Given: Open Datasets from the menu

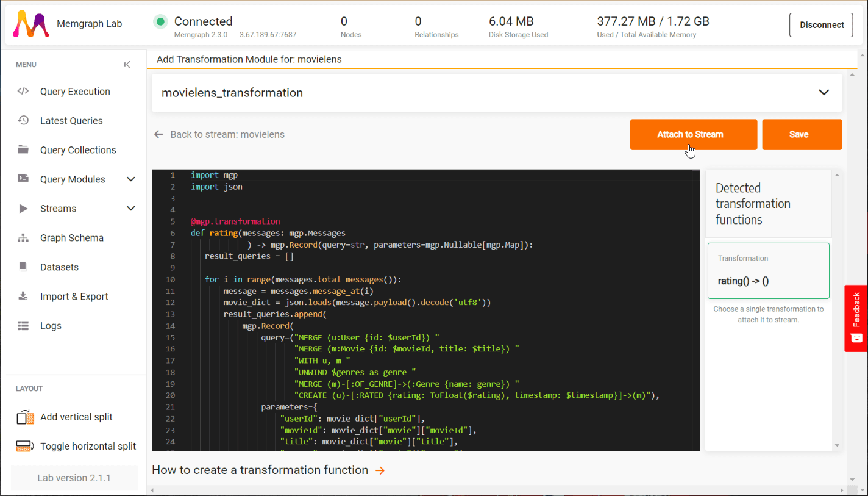Looking at the screenshot, I should click(59, 267).
